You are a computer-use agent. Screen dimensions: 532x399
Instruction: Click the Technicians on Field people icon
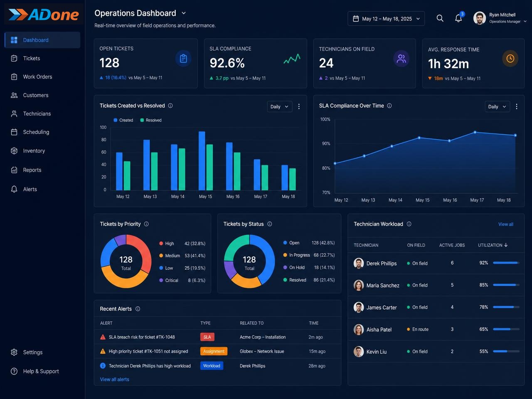pos(401,59)
